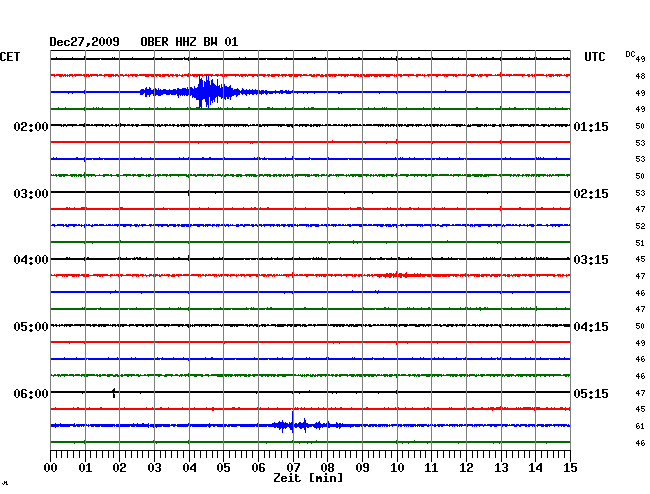This screenshot has height=494, width=650.
Task: Click the date label Dec27,2009
Action: pos(85,42)
